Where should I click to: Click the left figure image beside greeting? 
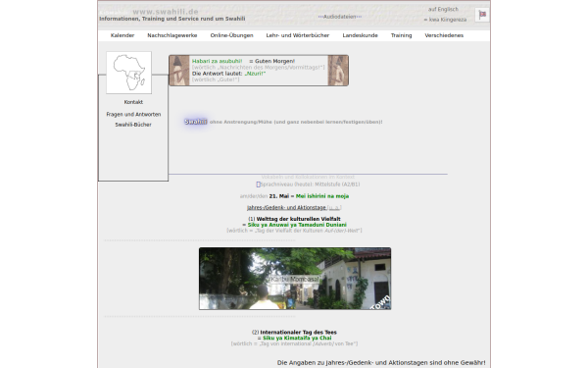[x=179, y=71]
